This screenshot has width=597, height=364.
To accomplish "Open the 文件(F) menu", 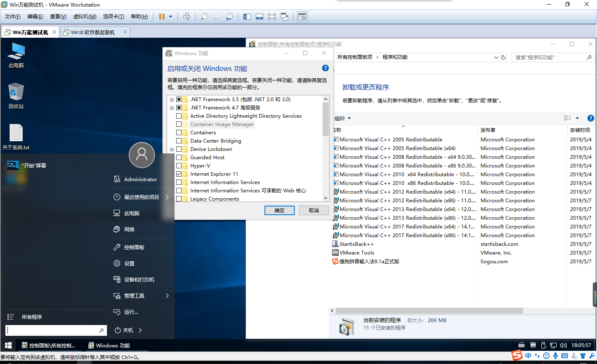I will click(x=13, y=17).
